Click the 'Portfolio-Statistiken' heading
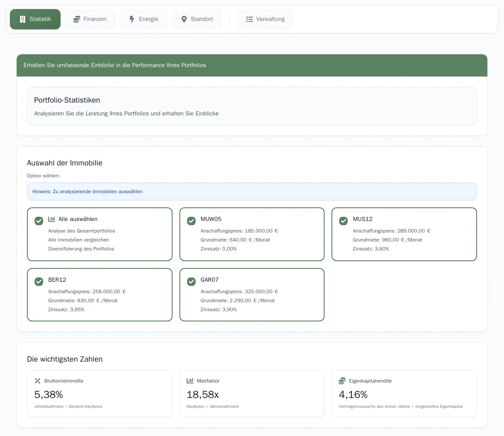 (67, 100)
